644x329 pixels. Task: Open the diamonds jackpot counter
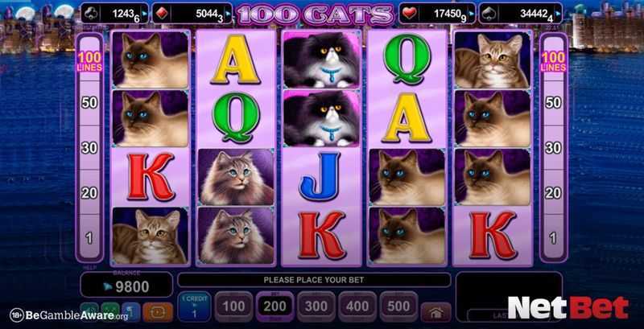click(x=192, y=14)
